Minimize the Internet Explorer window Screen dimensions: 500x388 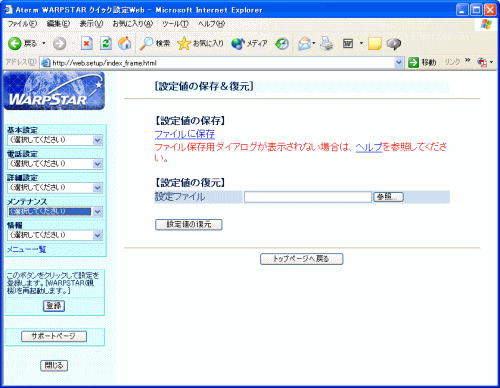pyautogui.click(x=462, y=10)
